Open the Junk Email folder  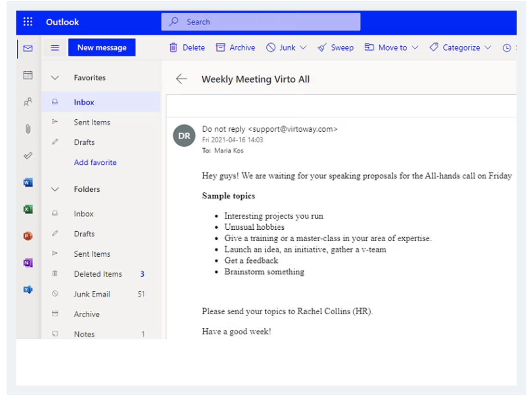pos(101,294)
